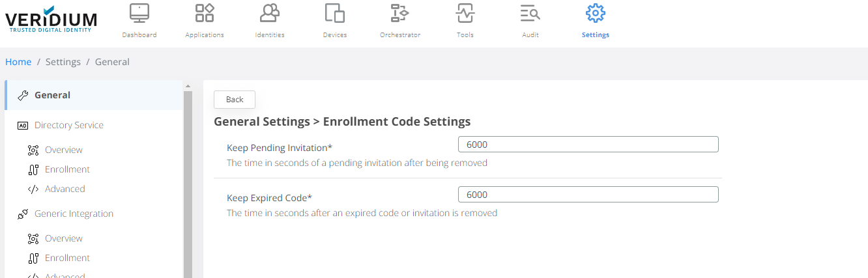Click the Settings gear icon
Screen dimensions: 868x278
pyautogui.click(x=595, y=14)
